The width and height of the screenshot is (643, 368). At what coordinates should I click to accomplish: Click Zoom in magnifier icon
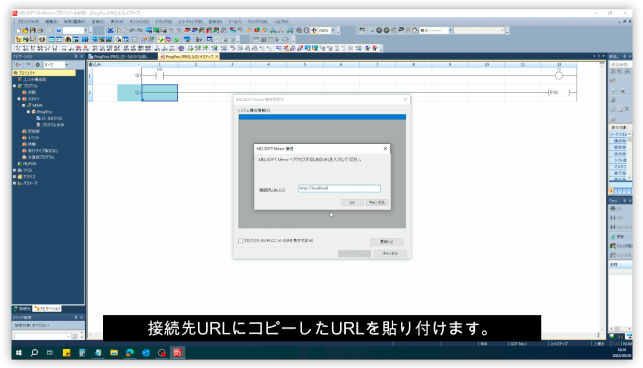[299, 30]
